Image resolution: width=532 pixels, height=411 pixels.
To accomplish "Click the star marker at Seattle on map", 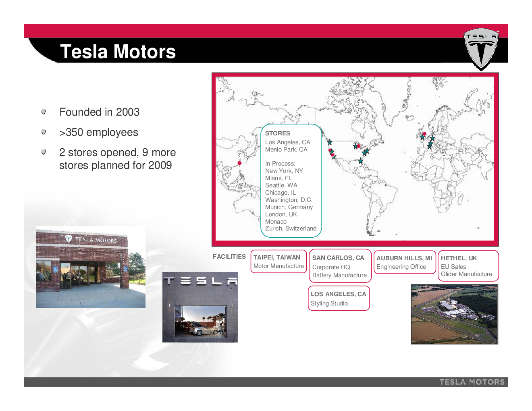I will coord(330,142).
